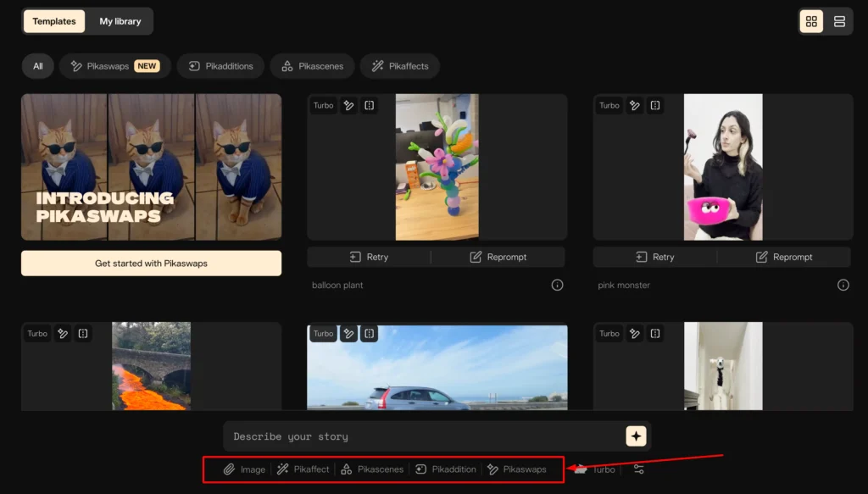
Task: Choose the Pikascenes tool below prompt
Action: (372, 469)
